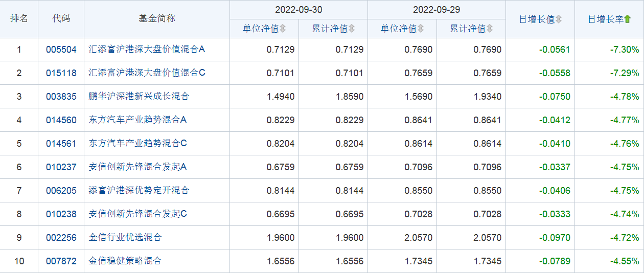Open fund code 002256

(x=61, y=238)
